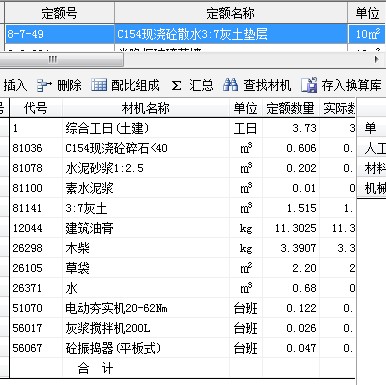Screen dimensions: 386x385
Task: Select 素水泥浆 row name
Action: 89,188
